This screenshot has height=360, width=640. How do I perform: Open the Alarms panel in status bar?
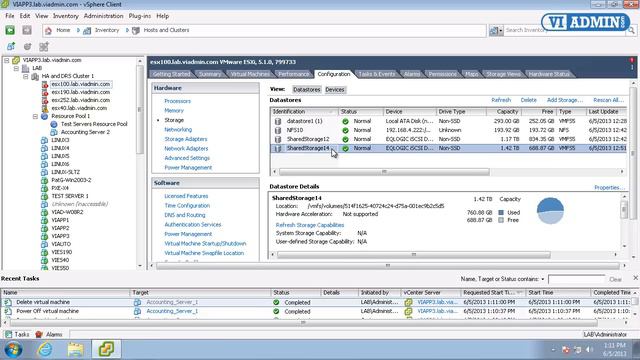[x=49, y=334]
